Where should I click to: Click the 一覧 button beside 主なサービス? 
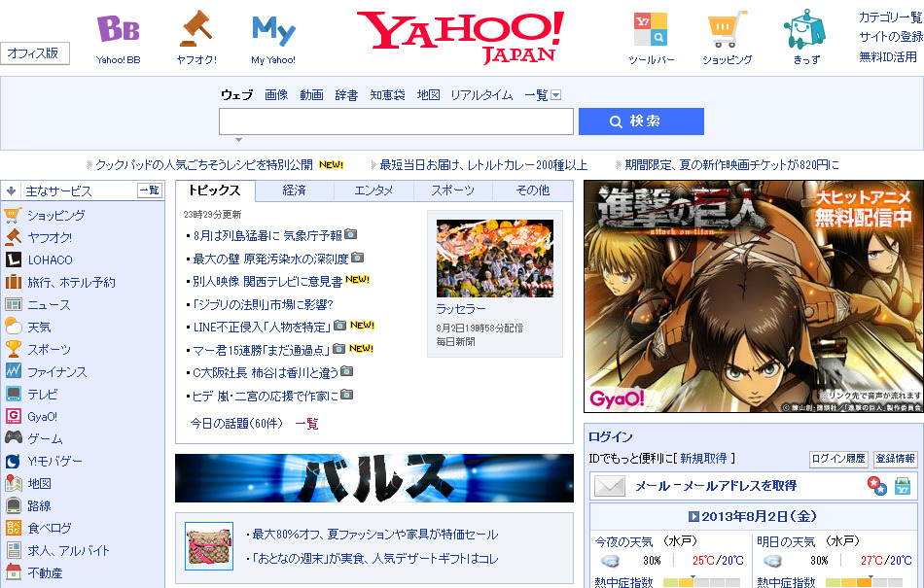150,190
